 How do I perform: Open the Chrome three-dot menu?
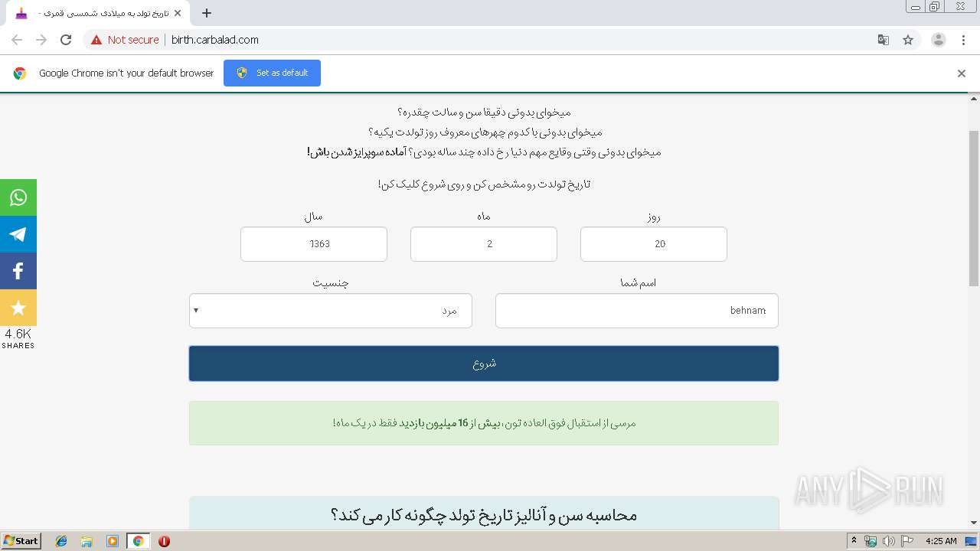pos(964,40)
